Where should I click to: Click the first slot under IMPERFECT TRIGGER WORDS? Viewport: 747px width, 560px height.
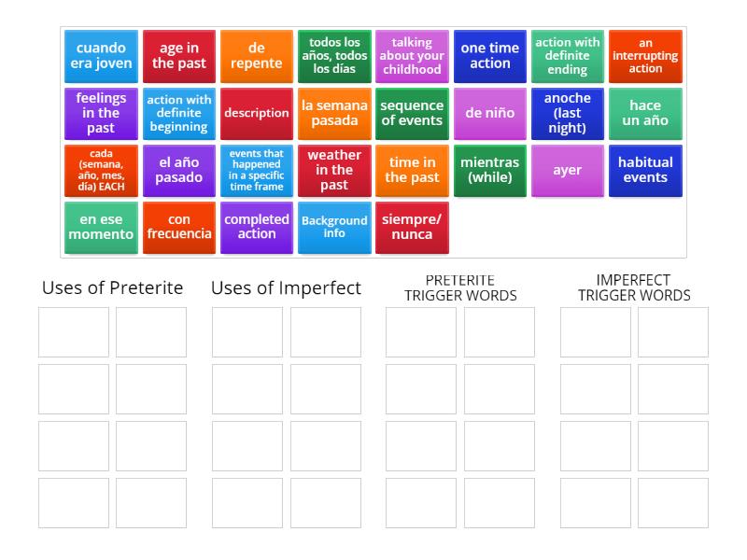click(593, 333)
